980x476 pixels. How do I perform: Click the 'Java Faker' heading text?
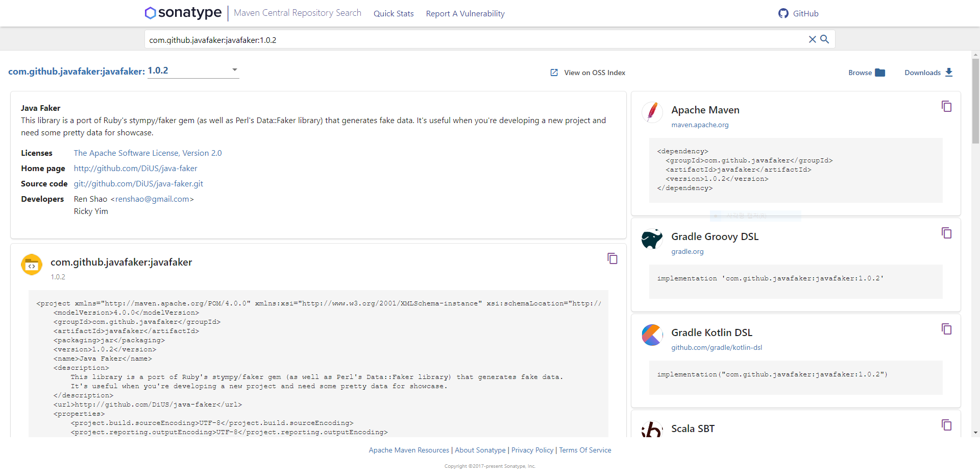(x=41, y=108)
